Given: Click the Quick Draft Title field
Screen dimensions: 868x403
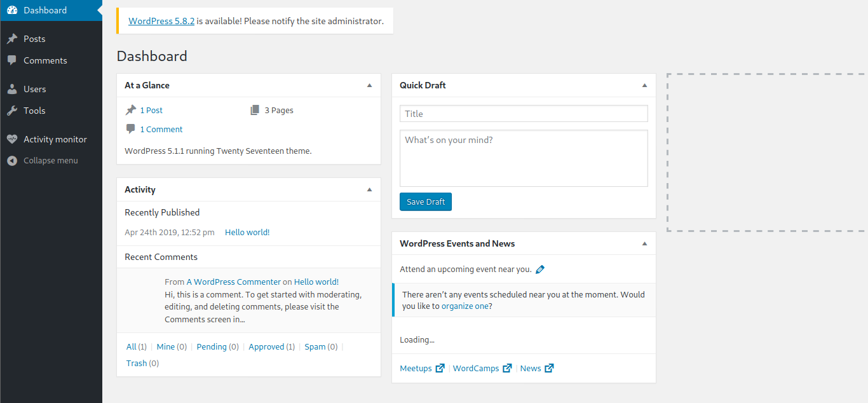Looking at the screenshot, I should click(x=524, y=114).
